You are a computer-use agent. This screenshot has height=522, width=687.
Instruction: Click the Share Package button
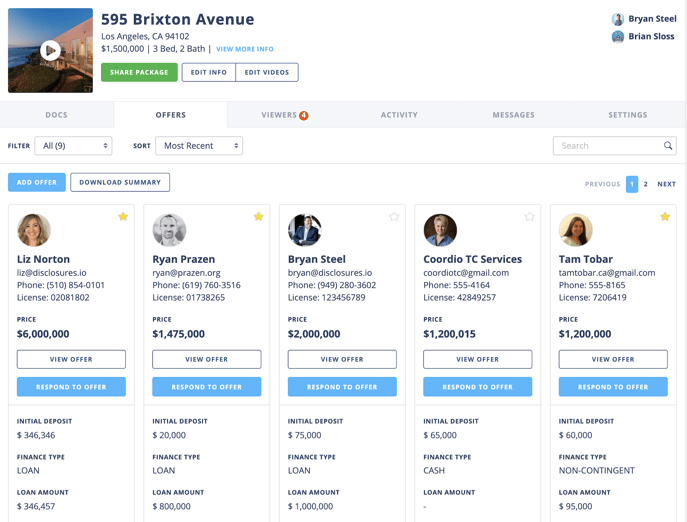coord(139,72)
